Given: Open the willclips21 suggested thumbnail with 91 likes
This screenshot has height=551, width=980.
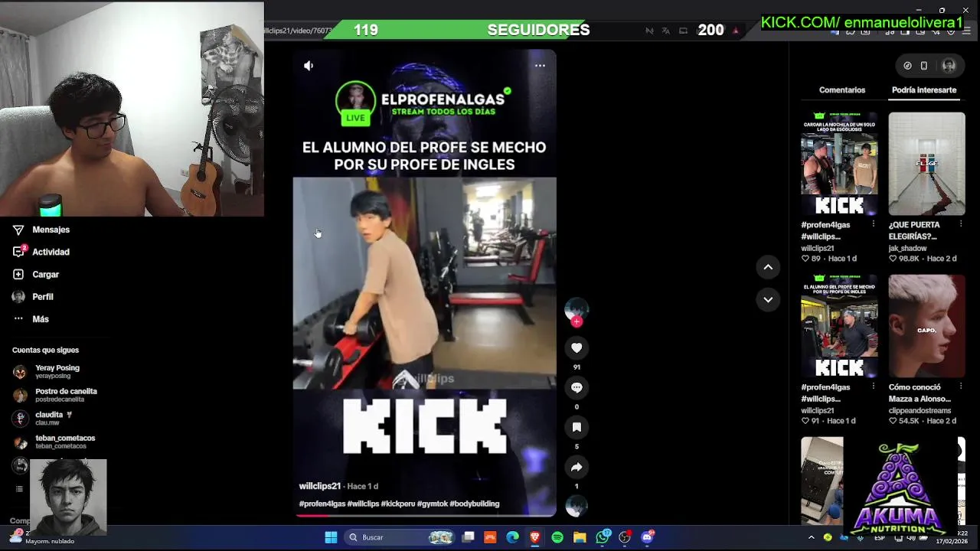Looking at the screenshot, I should [839, 326].
